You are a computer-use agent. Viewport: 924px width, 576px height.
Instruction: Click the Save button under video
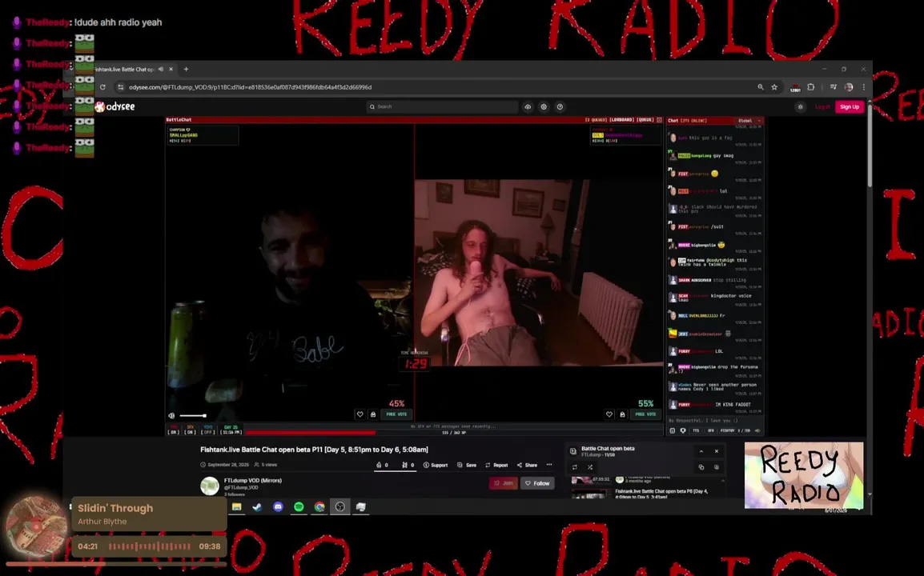pyautogui.click(x=467, y=465)
